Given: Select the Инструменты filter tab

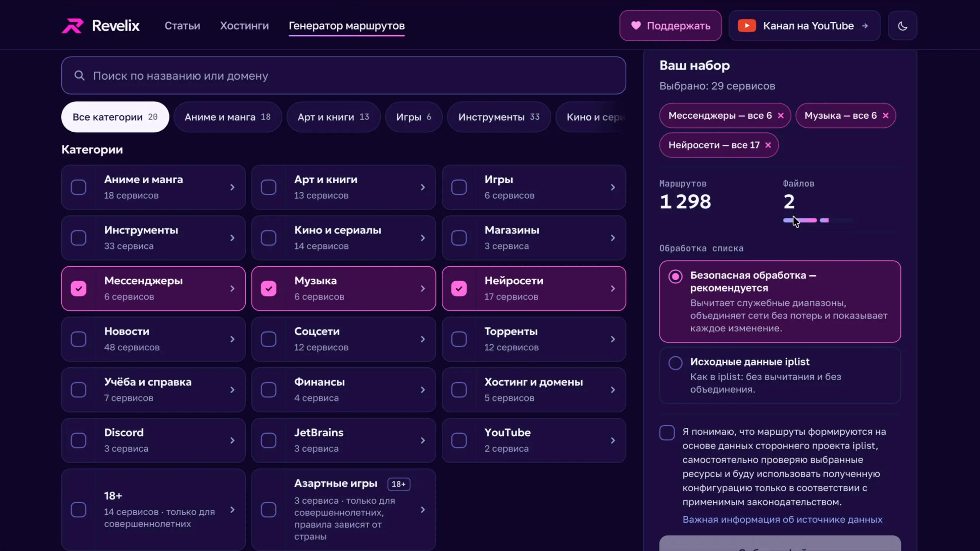Looking at the screenshot, I should [499, 117].
